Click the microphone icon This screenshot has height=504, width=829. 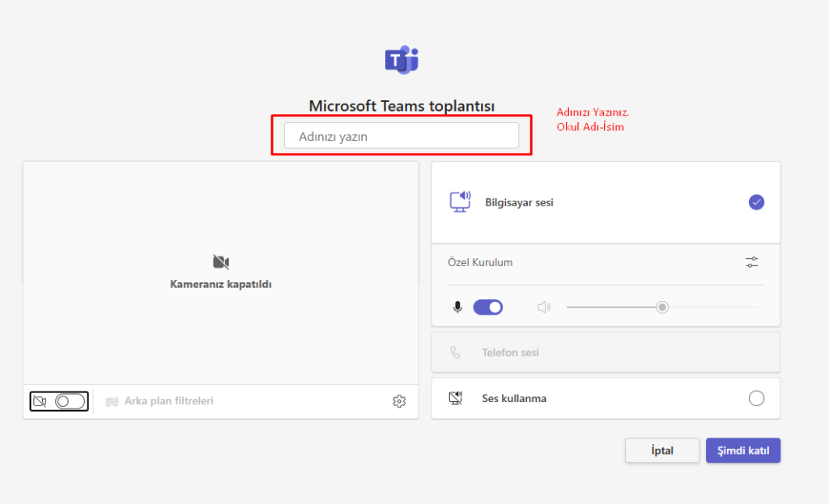(x=457, y=307)
